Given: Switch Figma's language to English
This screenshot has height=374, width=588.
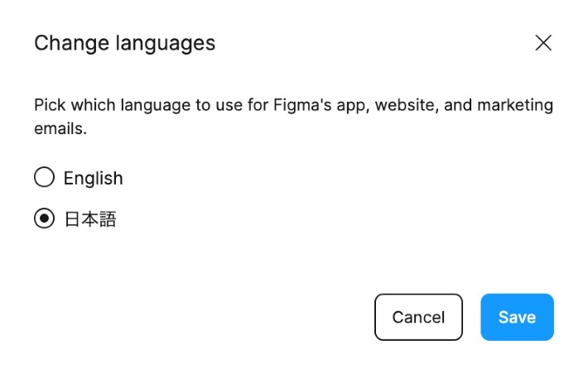Looking at the screenshot, I should (44, 177).
